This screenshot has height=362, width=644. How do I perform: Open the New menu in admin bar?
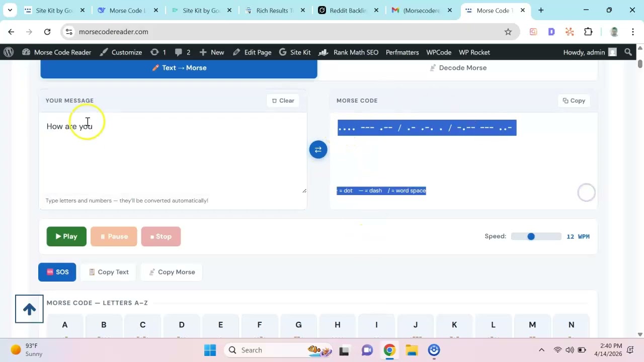point(211,52)
